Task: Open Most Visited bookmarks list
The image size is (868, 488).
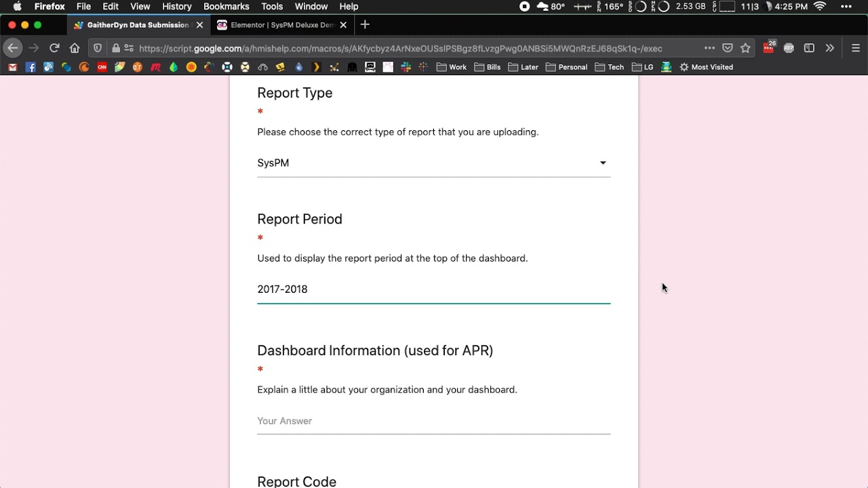Action: tap(706, 67)
